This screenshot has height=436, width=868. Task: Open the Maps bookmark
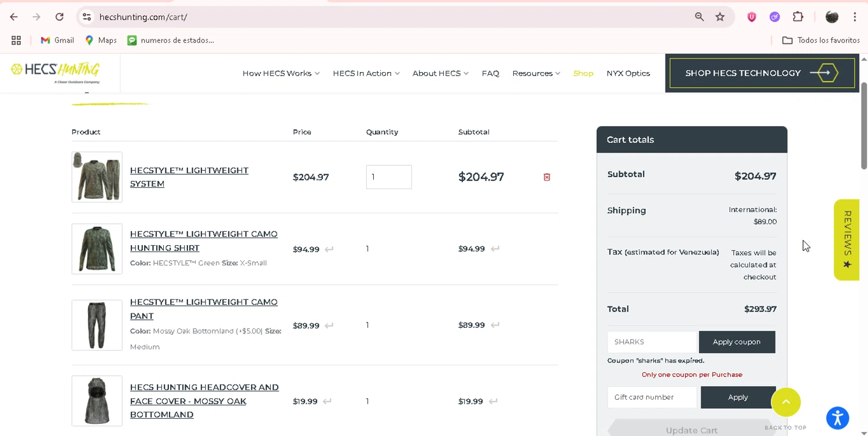click(x=101, y=40)
